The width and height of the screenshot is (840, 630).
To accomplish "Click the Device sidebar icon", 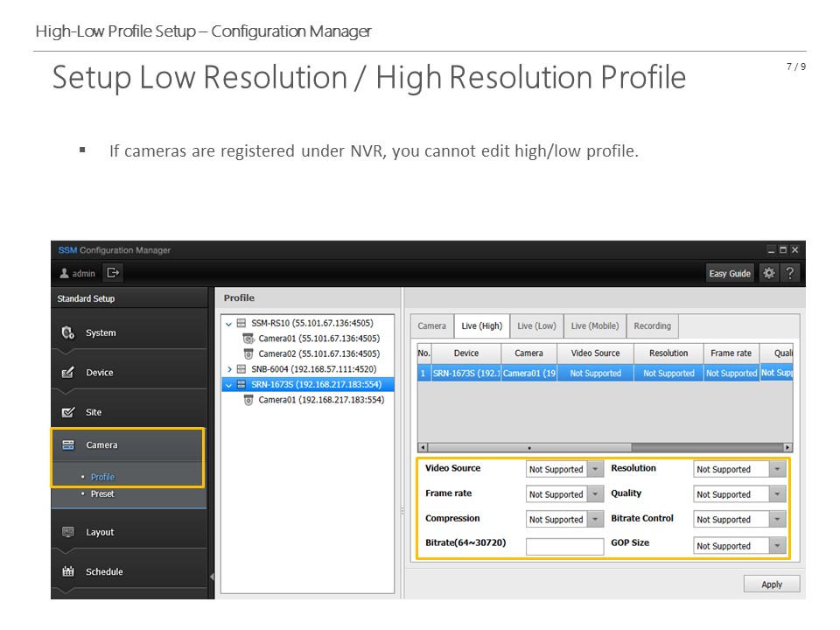I will tap(68, 373).
